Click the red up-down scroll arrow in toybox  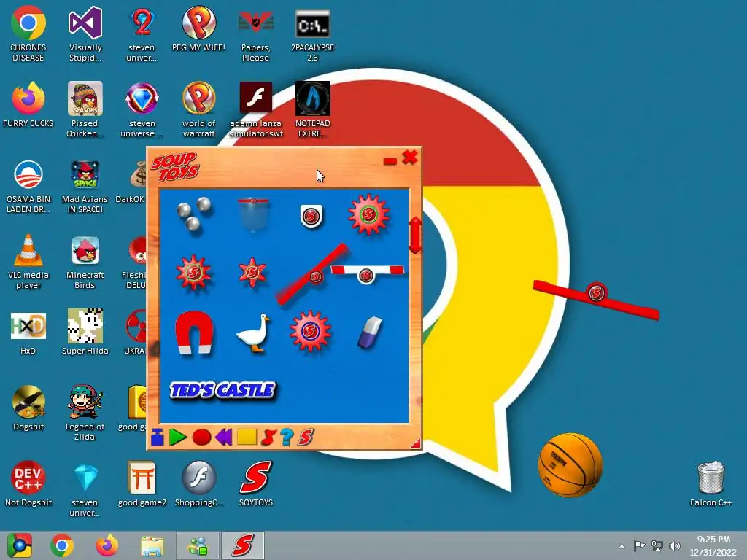[415, 236]
